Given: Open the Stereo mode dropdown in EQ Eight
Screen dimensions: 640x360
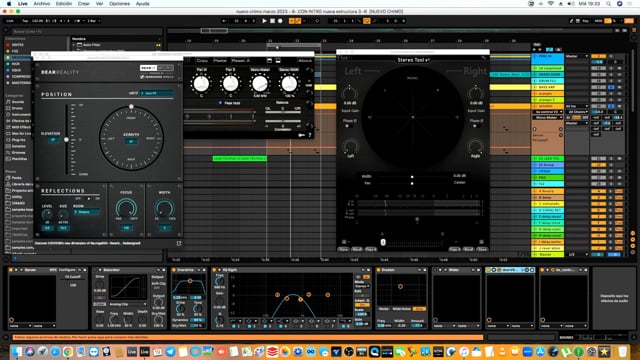Looking at the screenshot, I should click(362, 286).
